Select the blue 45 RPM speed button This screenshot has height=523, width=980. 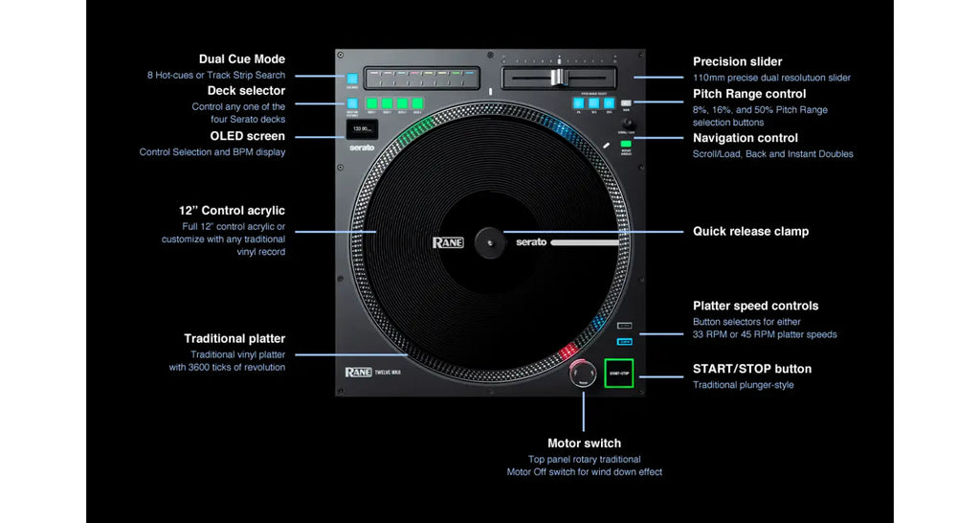click(x=624, y=342)
